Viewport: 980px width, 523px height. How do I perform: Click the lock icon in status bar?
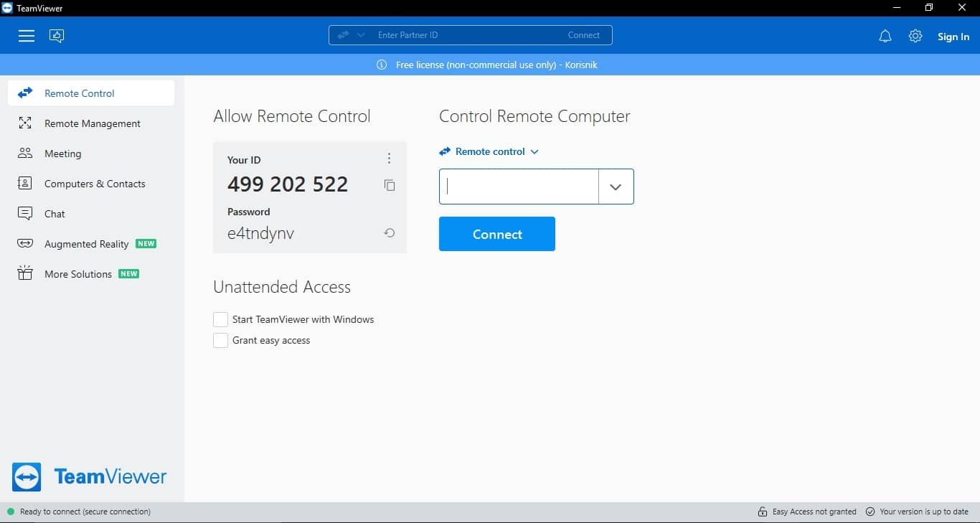(763, 512)
